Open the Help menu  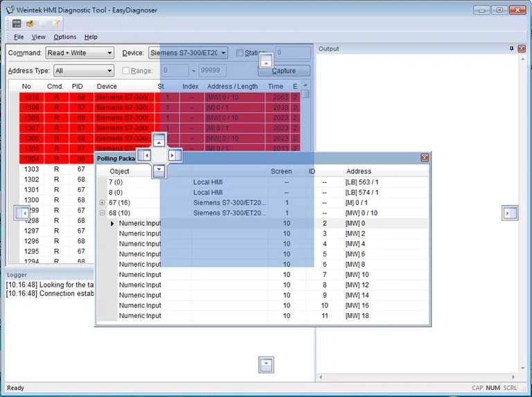[x=91, y=37]
